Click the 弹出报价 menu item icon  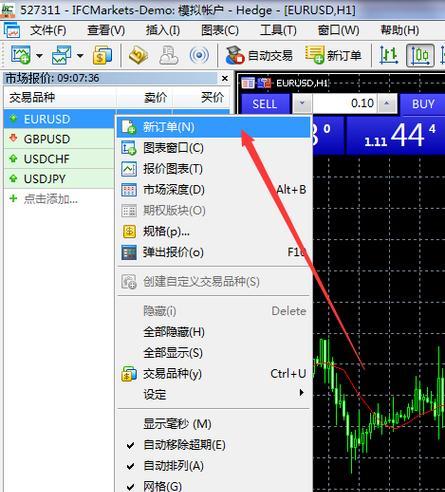[x=129, y=252]
